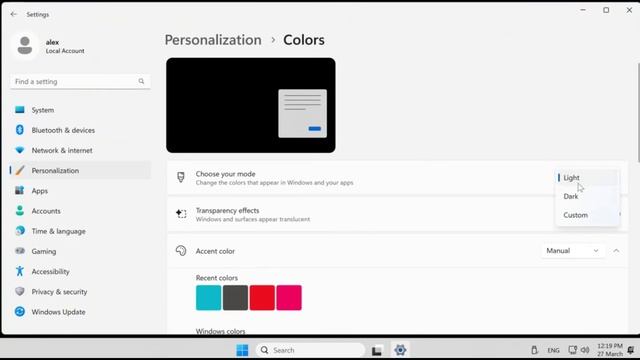
Task: Click the Transparency effects row
Action: [x=397, y=214]
